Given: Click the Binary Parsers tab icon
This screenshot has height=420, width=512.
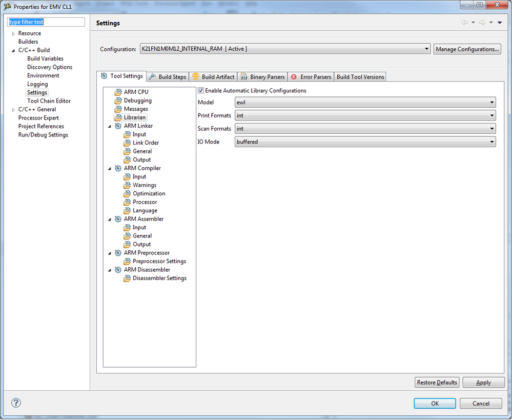Looking at the screenshot, I should tap(244, 77).
